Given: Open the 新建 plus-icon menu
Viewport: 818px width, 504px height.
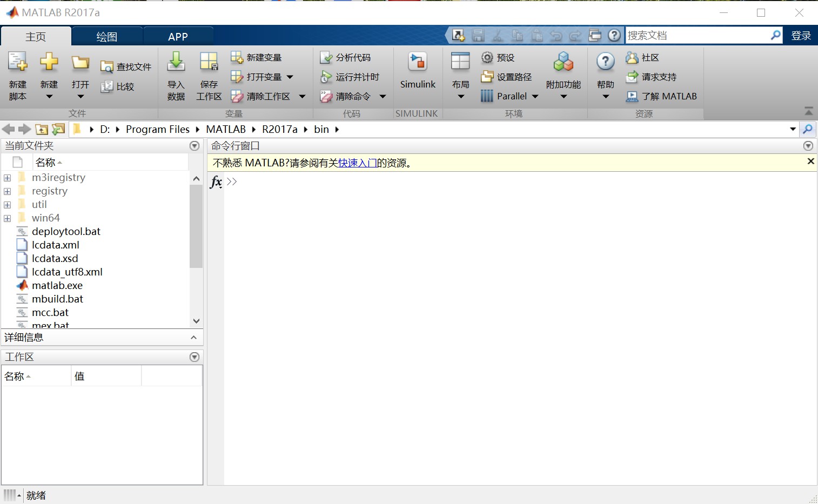Looking at the screenshot, I should click(x=49, y=76).
